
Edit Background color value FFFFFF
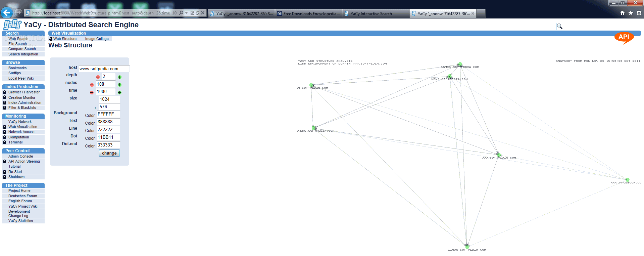pos(108,114)
